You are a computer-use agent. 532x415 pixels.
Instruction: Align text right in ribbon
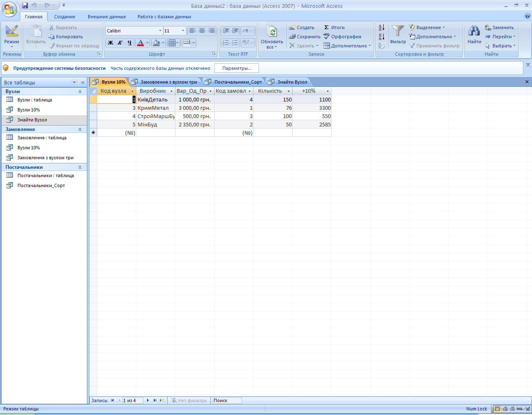(x=212, y=31)
